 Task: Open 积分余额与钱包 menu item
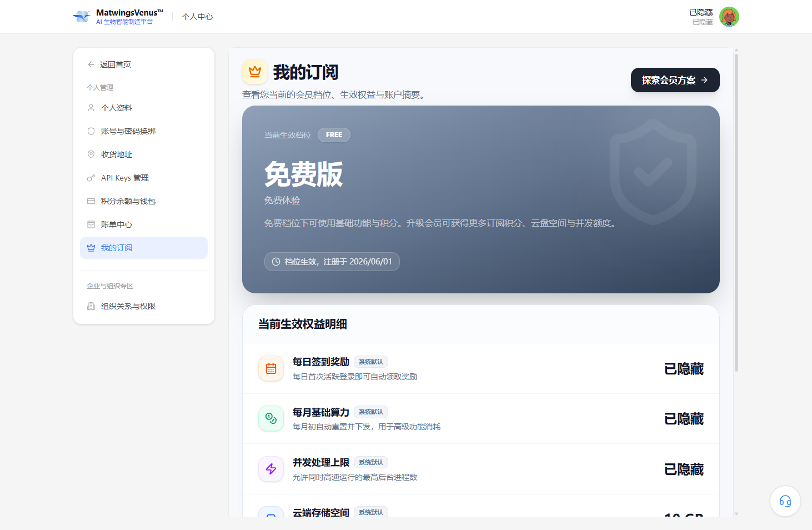[x=144, y=201]
